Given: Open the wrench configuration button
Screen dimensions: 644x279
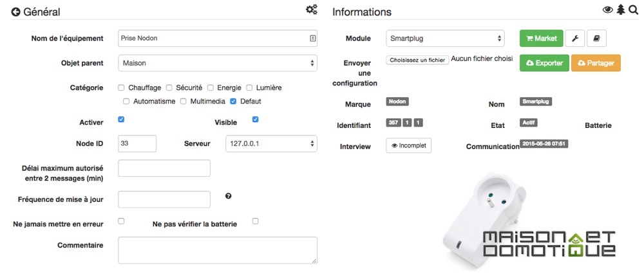Looking at the screenshot, I should click(x=575, y=38).
